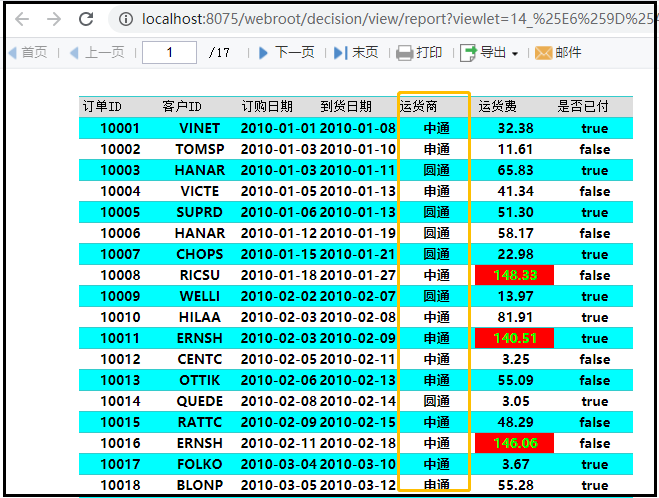Viewport: 659px width, 498px height.
Task: Open the 导出 export dropdown
Action: click(x=489, y=53)
